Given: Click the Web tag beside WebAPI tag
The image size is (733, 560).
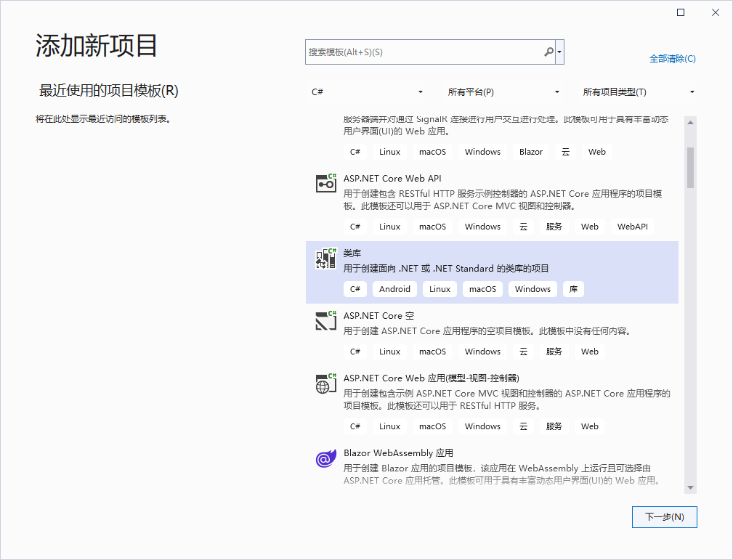Looking at the screenshot, I should click(589, 226).
